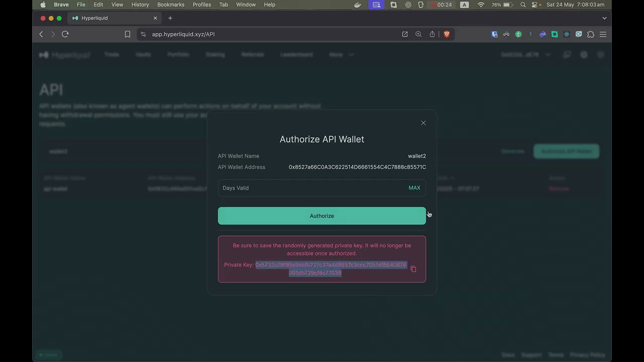Click the date and time display
Screen dimensions: 644x362
[575, 5]
